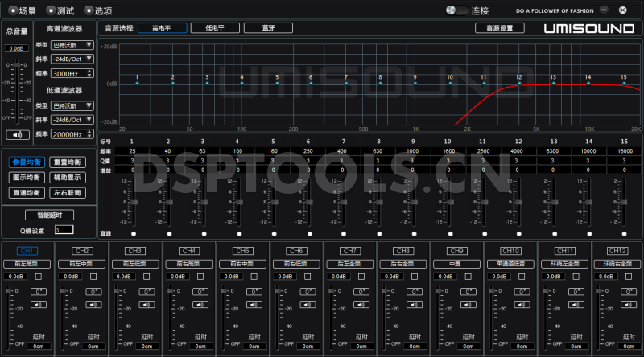This screenshot has width=644, height=357.
Task: Open 智能延时 smart delay
Action: tap(49, 215)
